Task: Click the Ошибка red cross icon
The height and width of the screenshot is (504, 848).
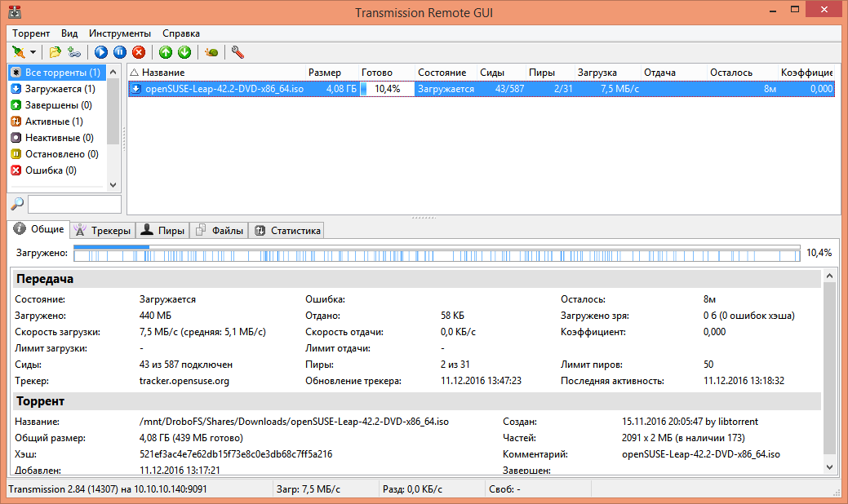Action: tap(16, 170)
